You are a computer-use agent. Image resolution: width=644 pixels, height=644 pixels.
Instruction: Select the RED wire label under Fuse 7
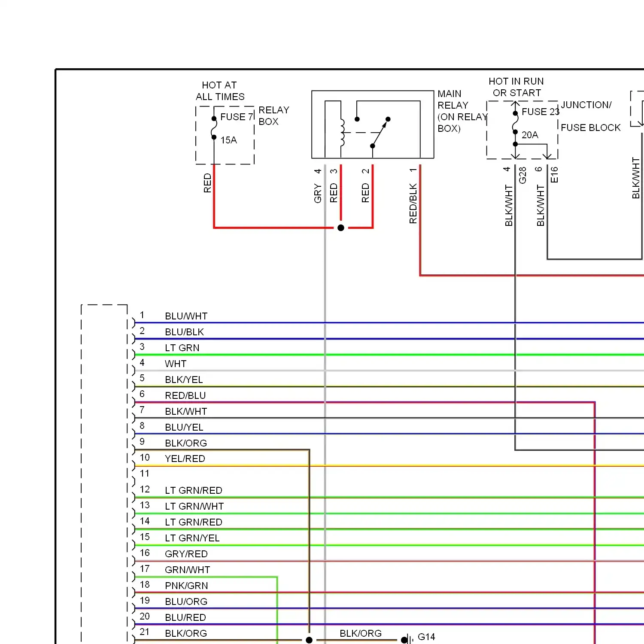[207, 183]
